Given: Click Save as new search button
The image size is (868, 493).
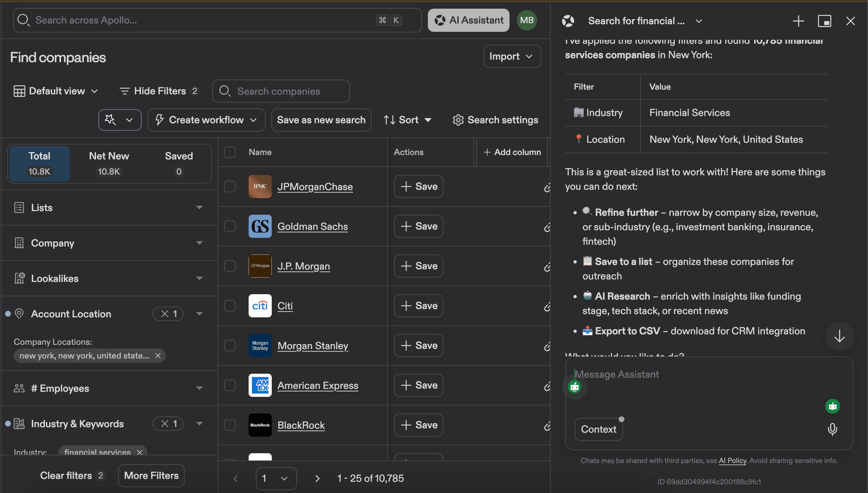Looking at the screenshot, I should click(321, 120).
